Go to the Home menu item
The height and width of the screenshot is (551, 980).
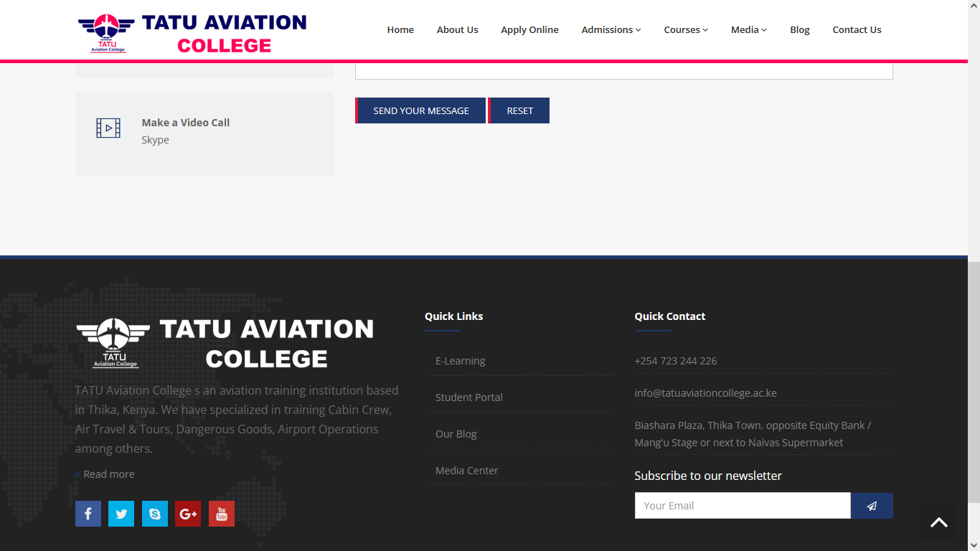point(400,29)
